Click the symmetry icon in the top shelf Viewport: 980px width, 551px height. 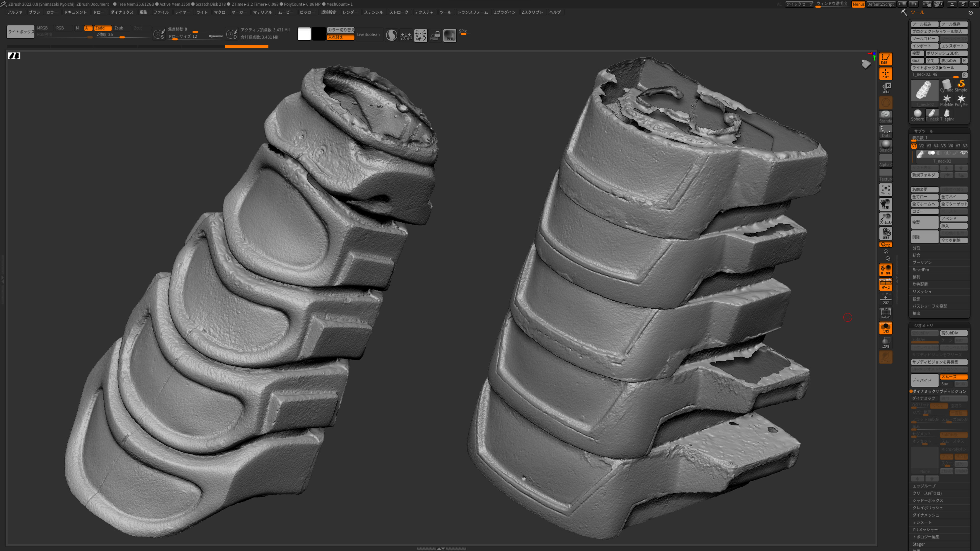point(406,35)
